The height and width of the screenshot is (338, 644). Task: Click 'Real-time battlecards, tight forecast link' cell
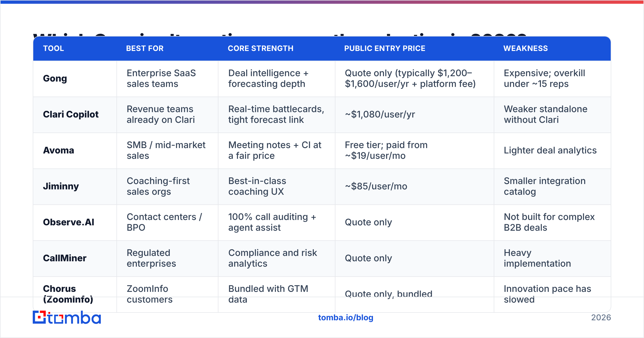point(276,114)
